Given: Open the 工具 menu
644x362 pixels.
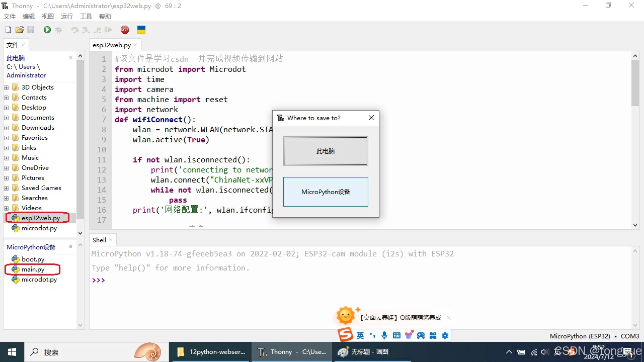Looking at the screenshot, I should [x=86, y=17].
